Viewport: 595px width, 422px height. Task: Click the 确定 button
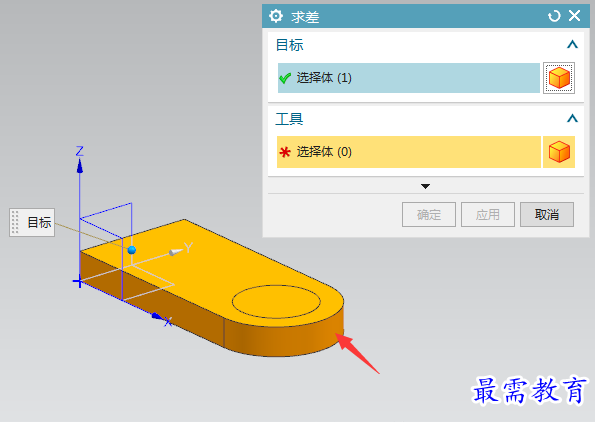[x=429, y=214]
